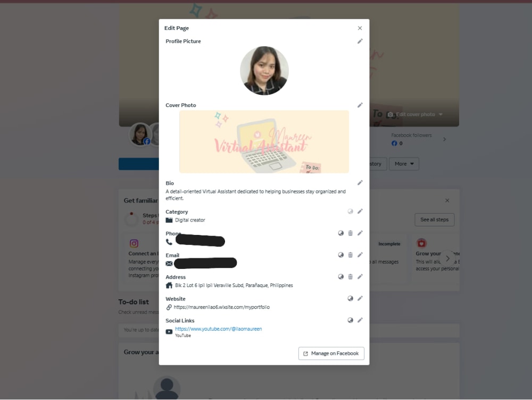Click the cover photo preview image

click(264, 142)
